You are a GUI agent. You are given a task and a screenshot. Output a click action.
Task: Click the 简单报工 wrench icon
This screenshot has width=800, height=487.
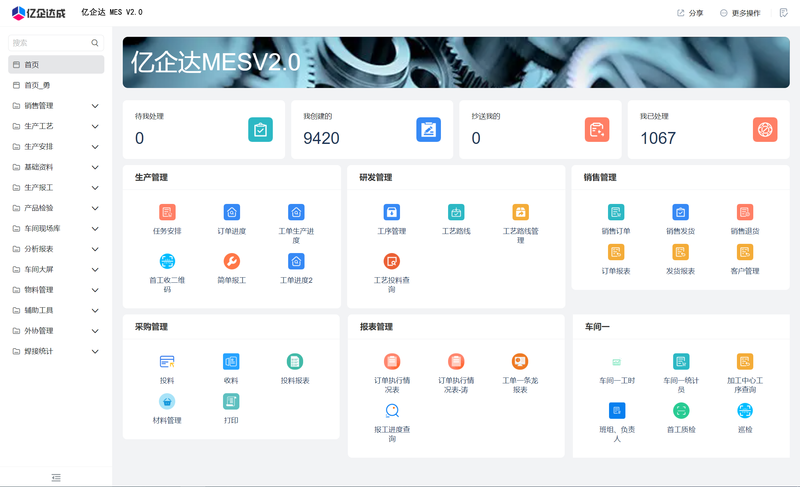pyautogui.click(x=231, y=262)
